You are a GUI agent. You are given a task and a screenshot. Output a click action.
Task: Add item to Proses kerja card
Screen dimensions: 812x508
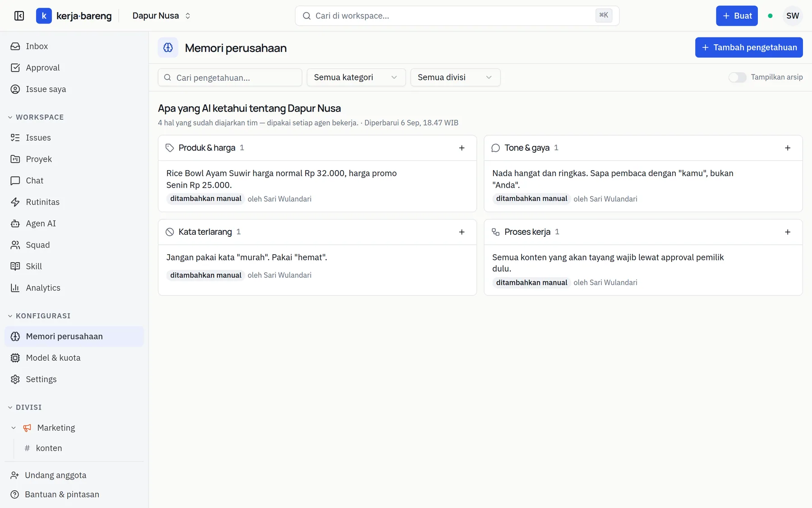click(787, 232)
